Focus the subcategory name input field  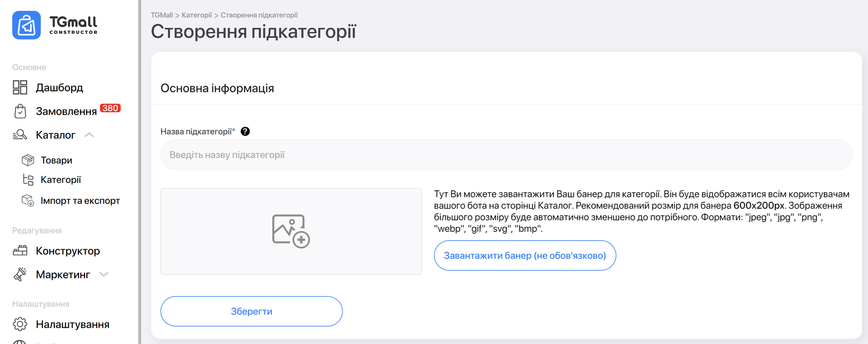(506, 155)
